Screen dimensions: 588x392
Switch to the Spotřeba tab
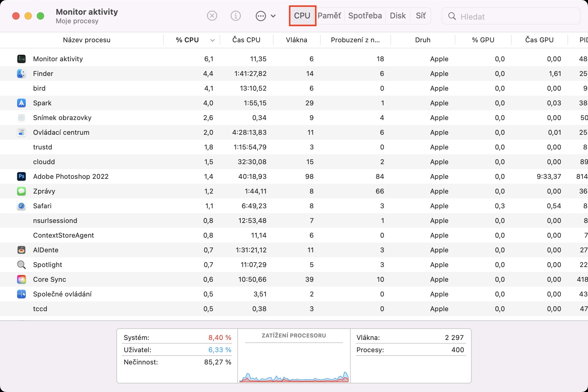click(x=365, y=16)
